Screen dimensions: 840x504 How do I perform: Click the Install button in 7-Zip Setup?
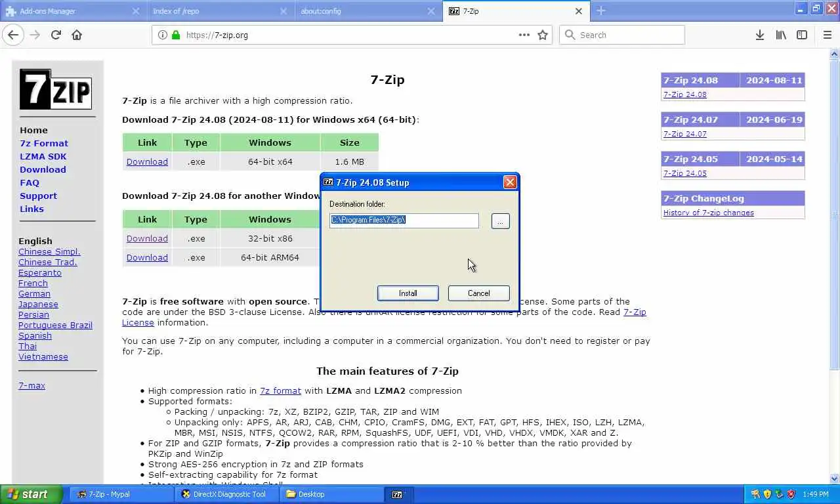pos(408,293)
